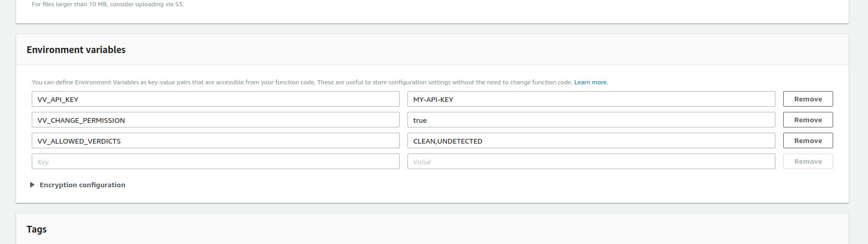The height and width of the screenshot is (244, 868).
Task: Click the MY-API-KEY value field
Action: (x=591, y=99)
